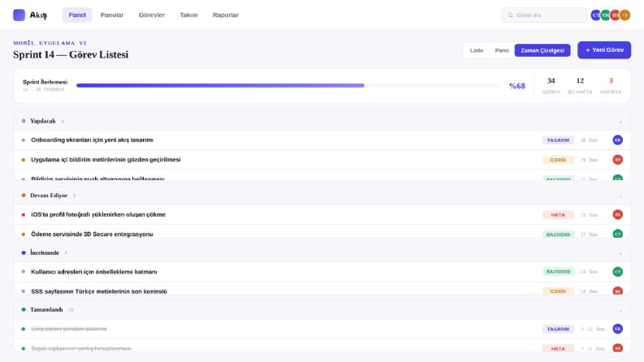Click the red priority dot on iOS profil fotoğrafı task
Screen dimensions: 644x362
tap(24, 214)
